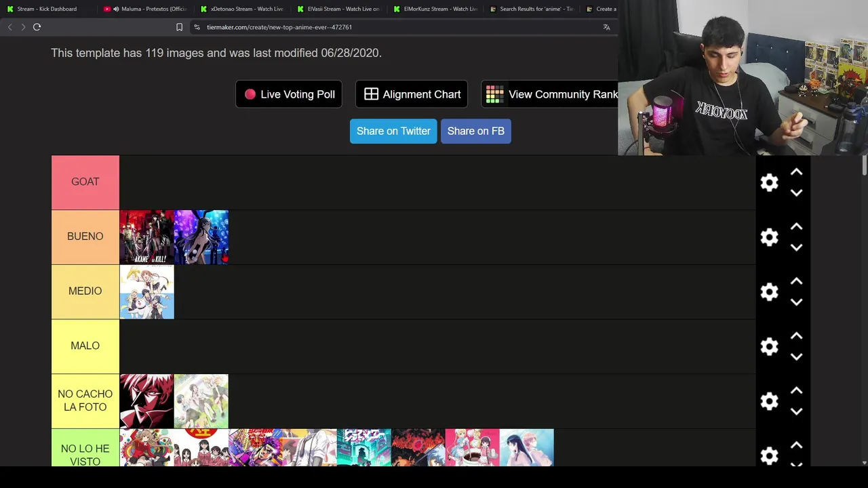868x488 pixels.
Task: Switch to Maluma - Pretextos tab
Action: [146, 9]
